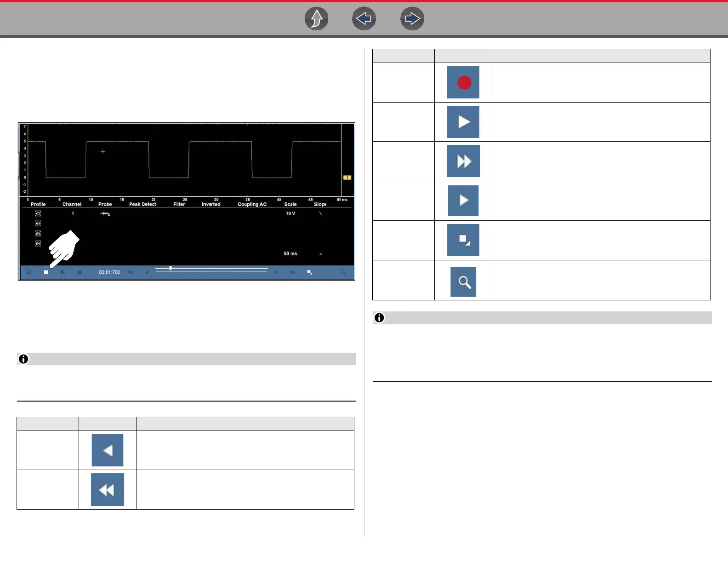
Task: Click the expand view icon in scope toolbar
Action: 310,272
